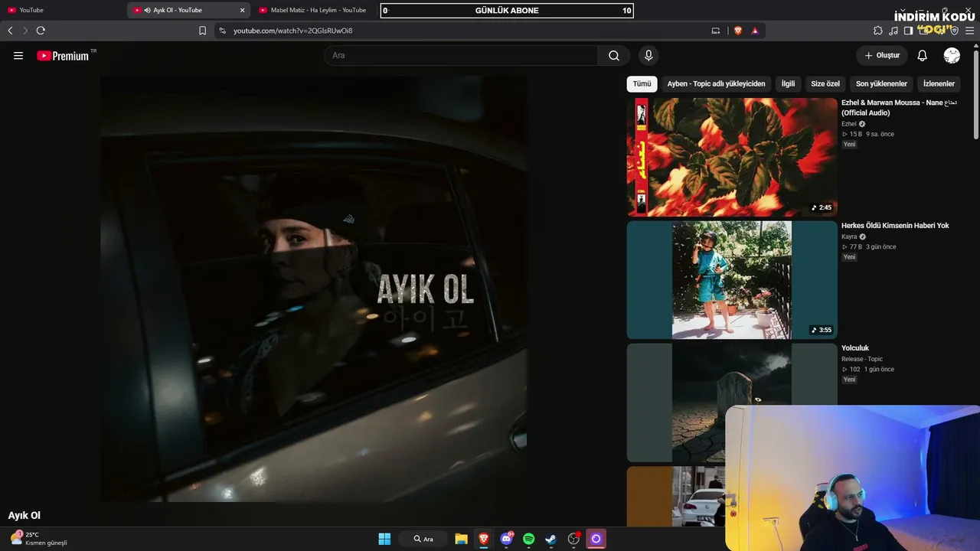Visit the Ezhel channel link
The image size is (980, 551).
[x=849, y=124]
